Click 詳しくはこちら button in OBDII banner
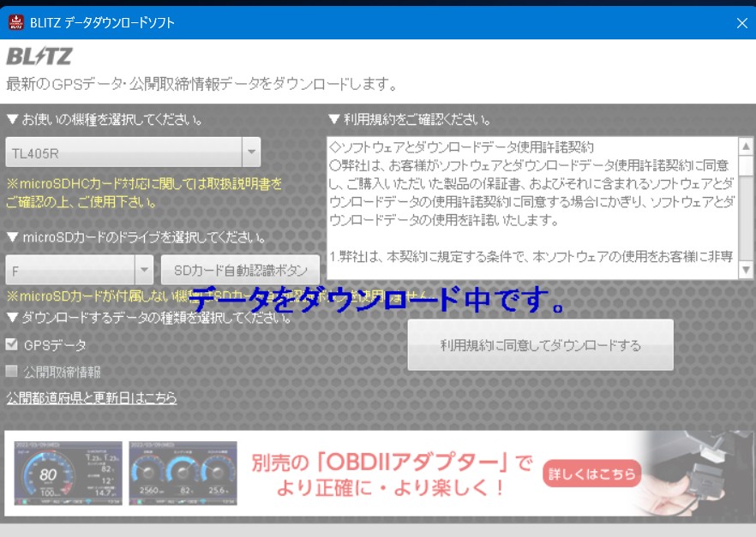The width and height of the screenshot is (756, 537). tap(591, 474)
